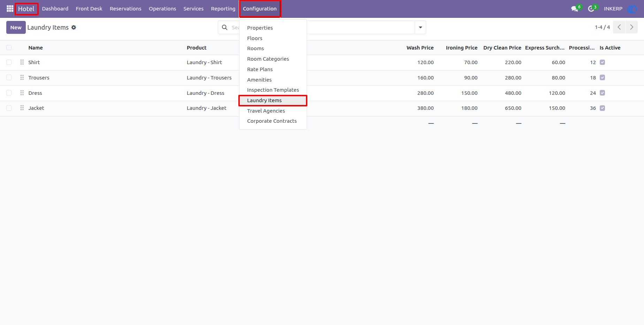Open the chat messages icon
Screen dimensions: 644x325
click(575, 9)
